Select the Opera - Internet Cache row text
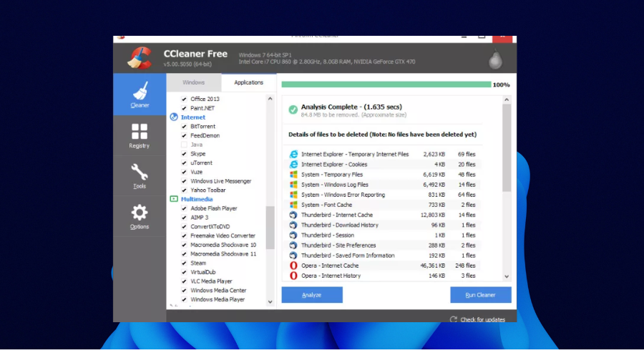 tap(330, 266)
